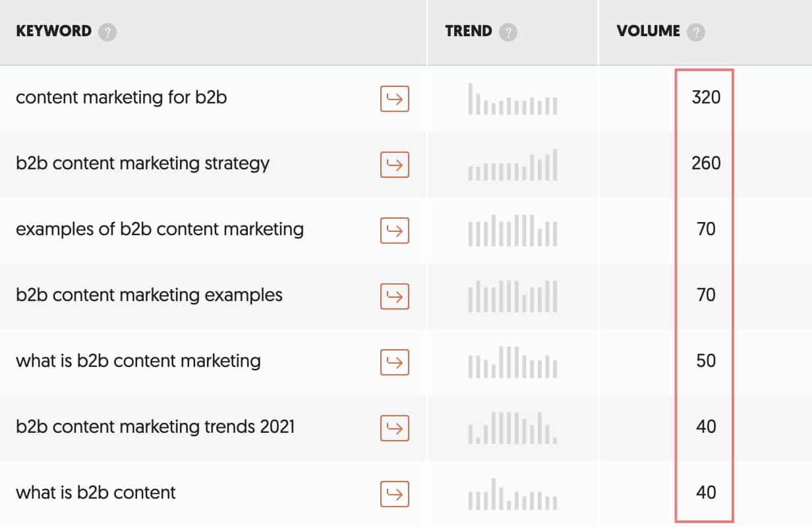Show help tooltip next to KEYWORD header
Viewport: 812px width, 527px height.
(x=107, y=32)
